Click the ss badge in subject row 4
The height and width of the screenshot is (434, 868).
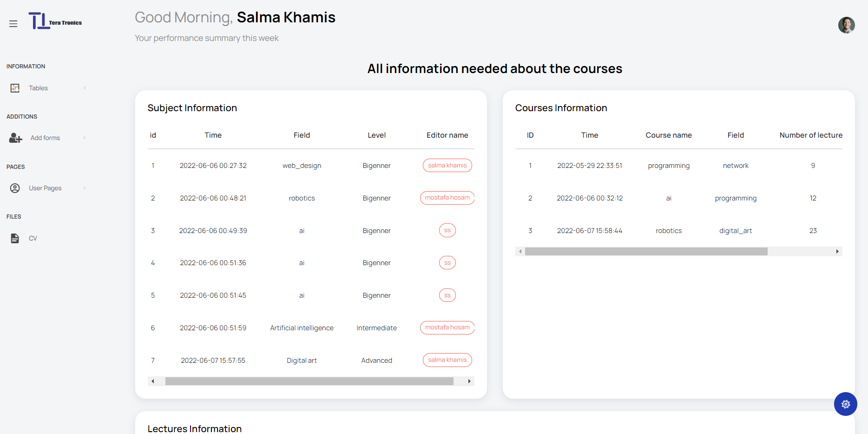point(447,263)
